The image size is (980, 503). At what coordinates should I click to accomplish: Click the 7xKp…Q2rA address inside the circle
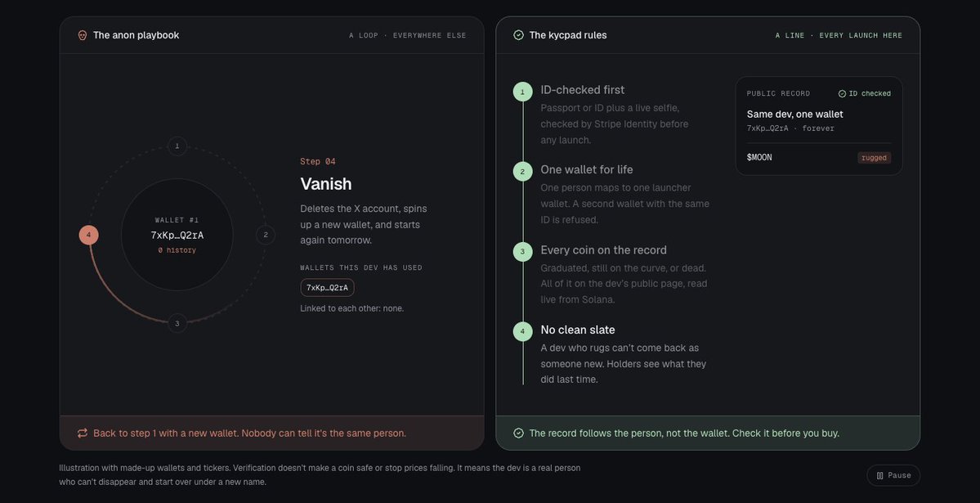(177, 236)
